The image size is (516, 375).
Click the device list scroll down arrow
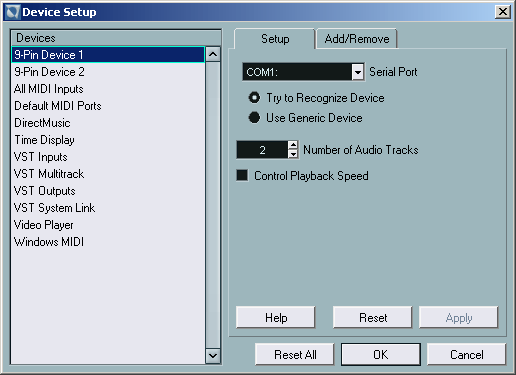tap(213, 356)
